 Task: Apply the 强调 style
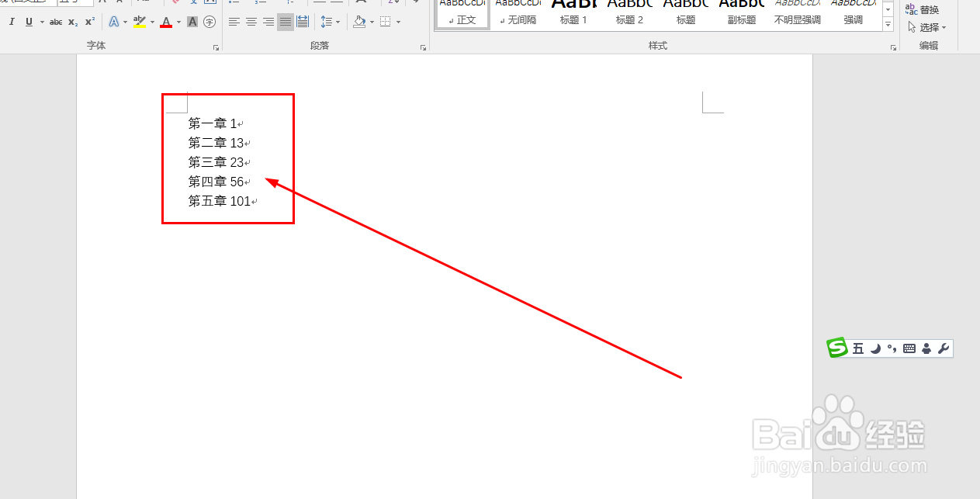tap(854, 14)
